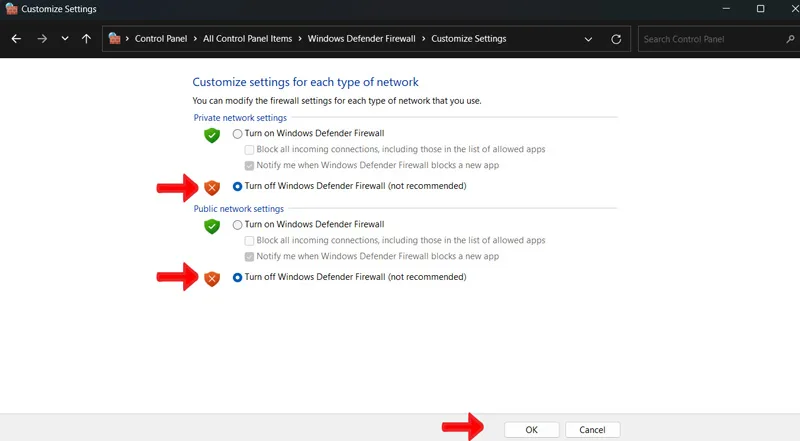
Task: Toggle notify me checkbox under Private settings
Action: tap(249, 165)
